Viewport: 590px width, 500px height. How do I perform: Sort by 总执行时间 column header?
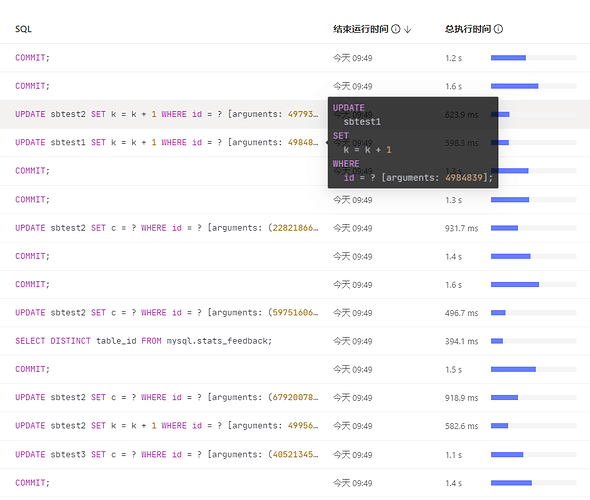468,29
